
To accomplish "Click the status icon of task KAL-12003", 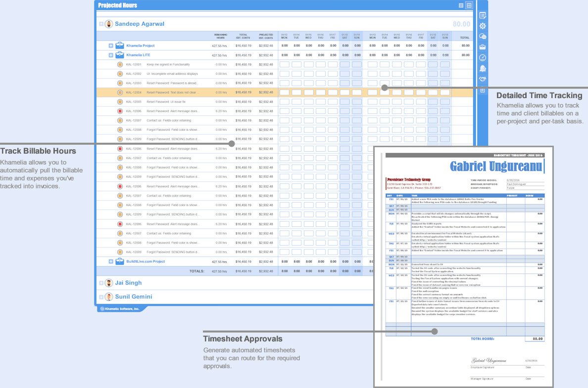I will [120, 83].
